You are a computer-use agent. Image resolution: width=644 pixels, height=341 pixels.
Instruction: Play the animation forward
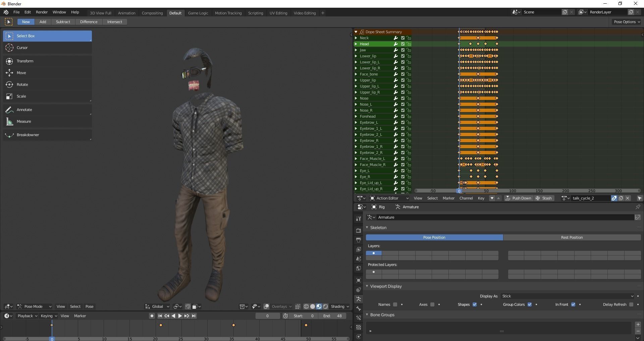click(x=180, y=316)
